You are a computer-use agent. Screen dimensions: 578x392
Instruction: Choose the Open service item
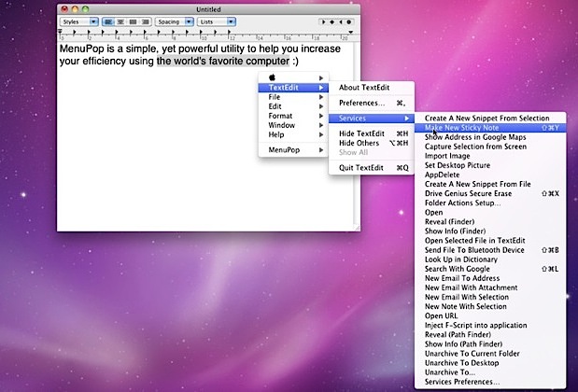pyautogui.click(x=490, y=213)
